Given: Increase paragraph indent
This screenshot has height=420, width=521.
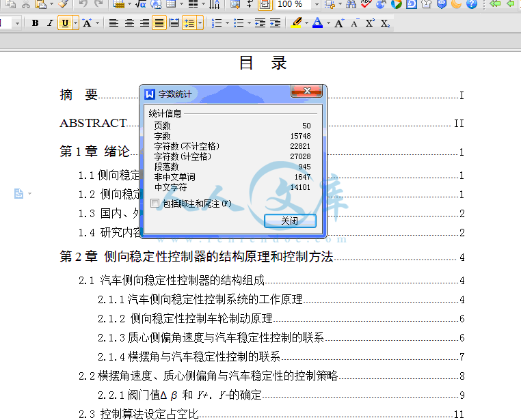Looking at the screenshot, I should pos(275,23).
